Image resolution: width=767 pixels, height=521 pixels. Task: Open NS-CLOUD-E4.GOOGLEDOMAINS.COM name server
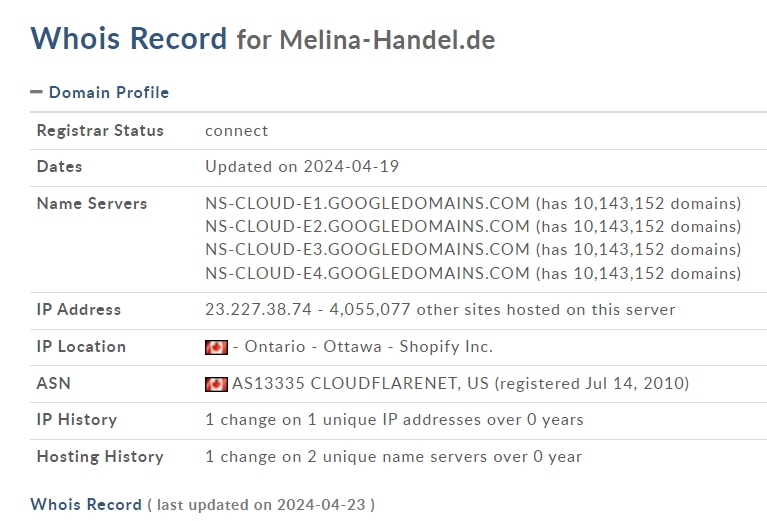point(367,273)
